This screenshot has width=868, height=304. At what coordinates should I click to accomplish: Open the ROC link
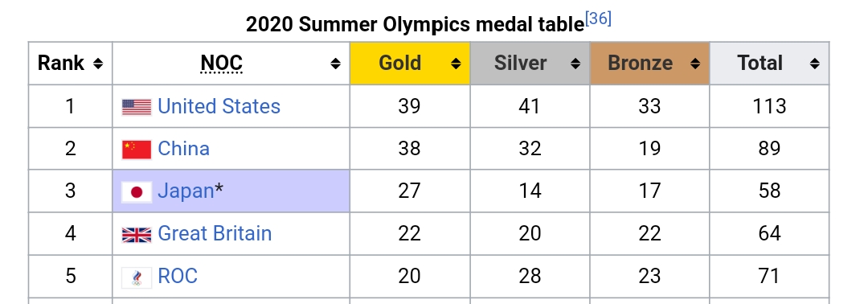[x=178, y=276]
